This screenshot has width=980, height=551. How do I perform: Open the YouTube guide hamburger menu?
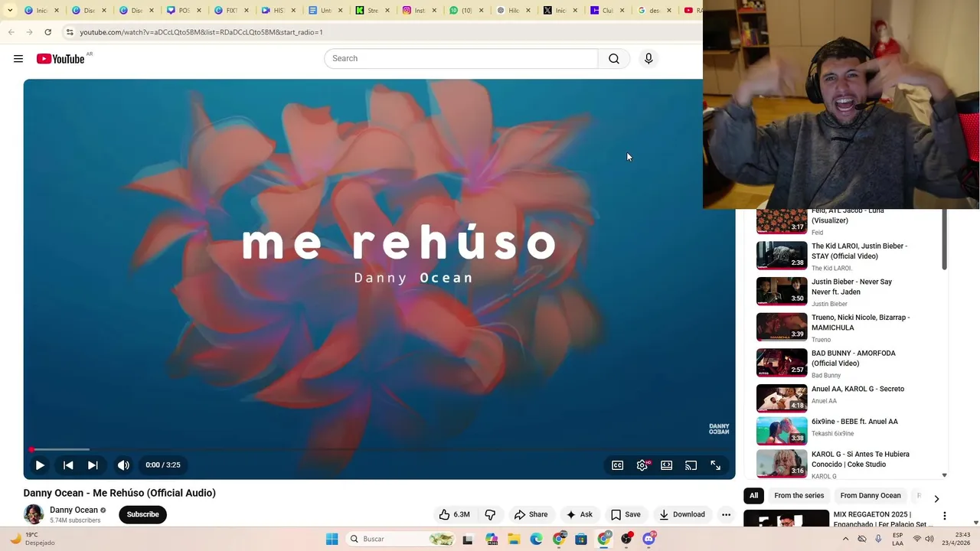[x=18, y=59]
